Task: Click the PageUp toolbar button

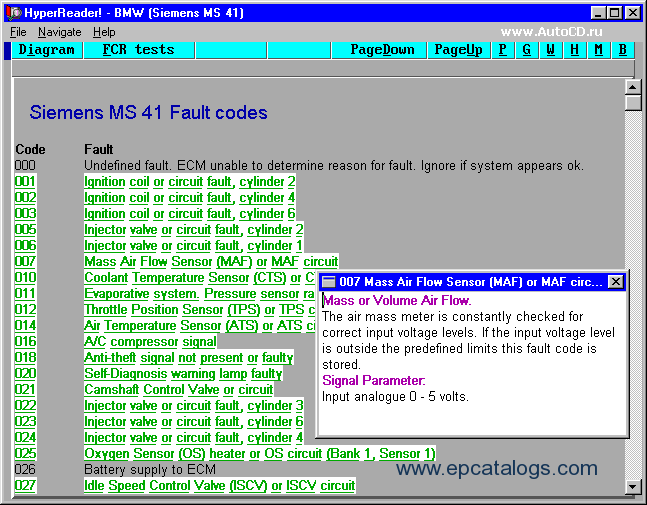Action: click(x=458, y=50)
